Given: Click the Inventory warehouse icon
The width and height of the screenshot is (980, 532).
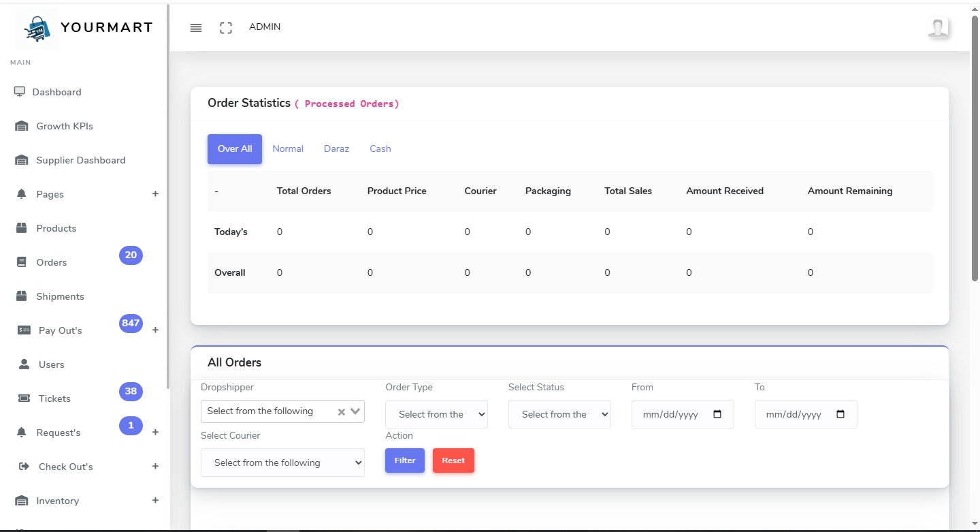Looking at the screenshot, I should [22, 501].
